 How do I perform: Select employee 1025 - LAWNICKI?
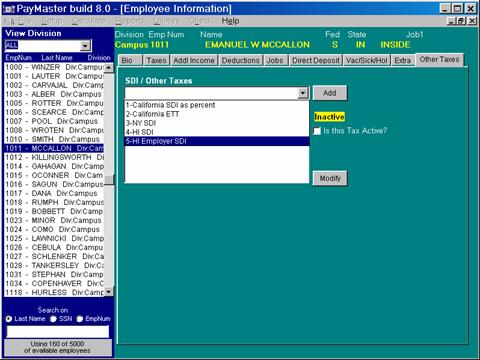[54, 238]
